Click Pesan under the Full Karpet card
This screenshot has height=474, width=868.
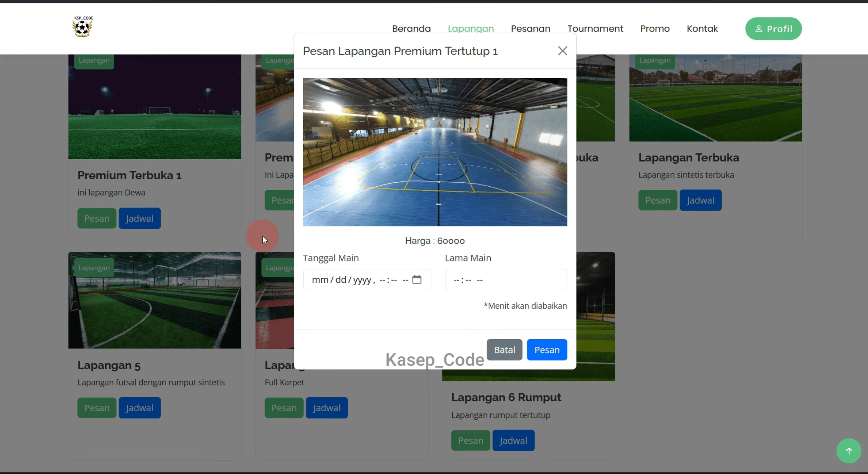click(x=284, y=408)
